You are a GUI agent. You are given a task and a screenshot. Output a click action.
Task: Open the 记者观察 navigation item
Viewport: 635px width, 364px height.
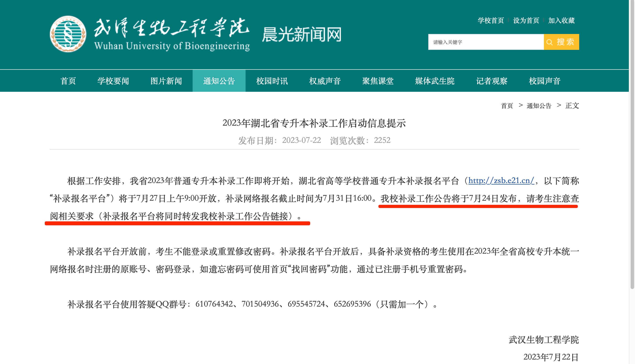click(492, 81)
